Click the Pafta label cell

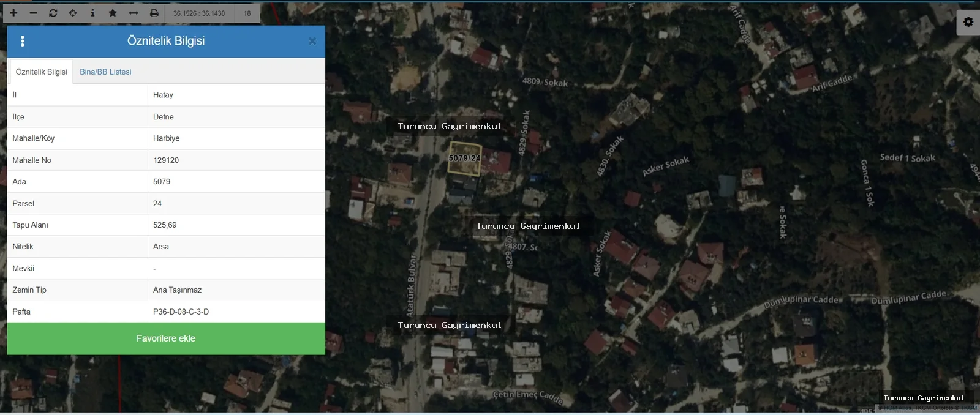[77, 312]
